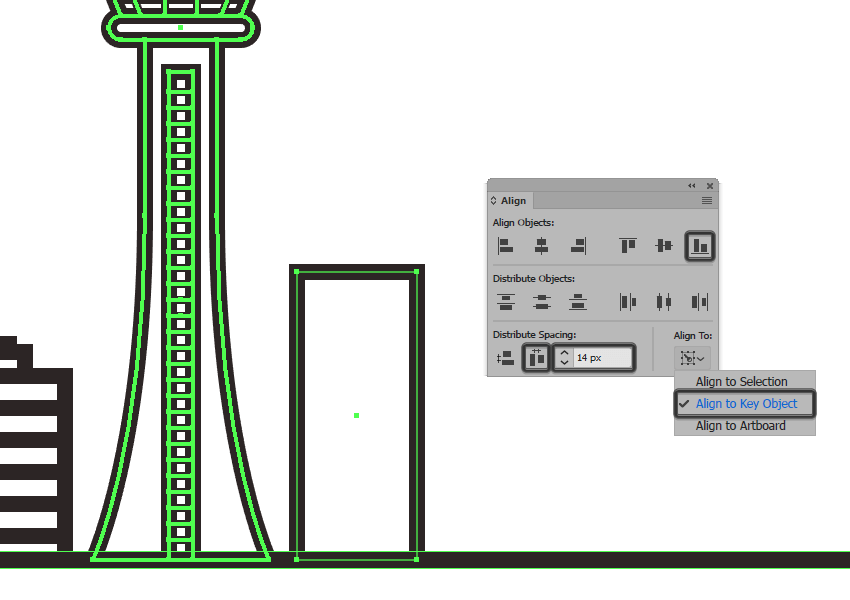Image resolution: width=850 pixels, height=600 pixels.
Task: Click Horizontal Distribute Right icon
Action: pos(700,302)
